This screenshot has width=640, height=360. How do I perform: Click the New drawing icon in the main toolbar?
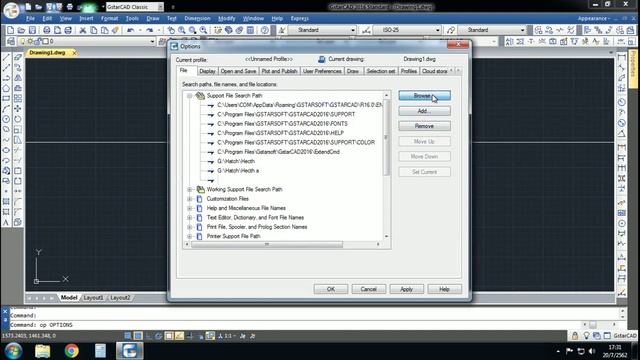coord(11,30)
